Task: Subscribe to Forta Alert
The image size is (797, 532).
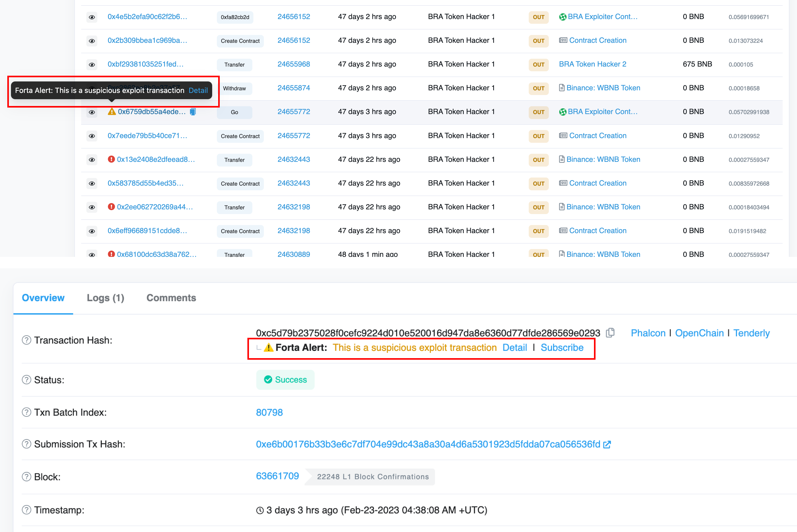Action: point(562,347)
